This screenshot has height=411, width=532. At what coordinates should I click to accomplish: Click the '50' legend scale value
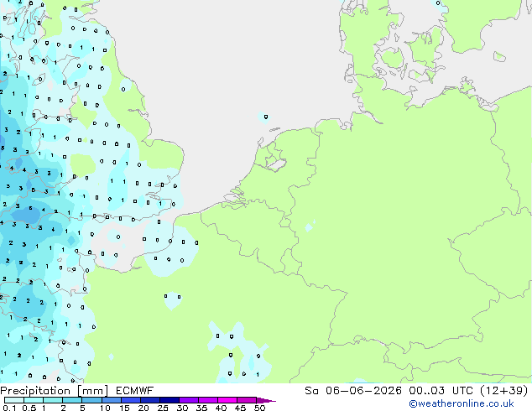(260, 408)
